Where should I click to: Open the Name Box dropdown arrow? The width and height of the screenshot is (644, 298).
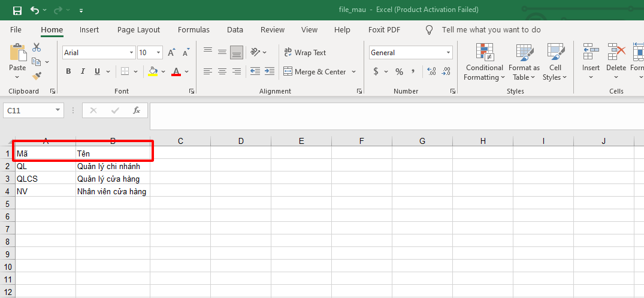[58, 110]
